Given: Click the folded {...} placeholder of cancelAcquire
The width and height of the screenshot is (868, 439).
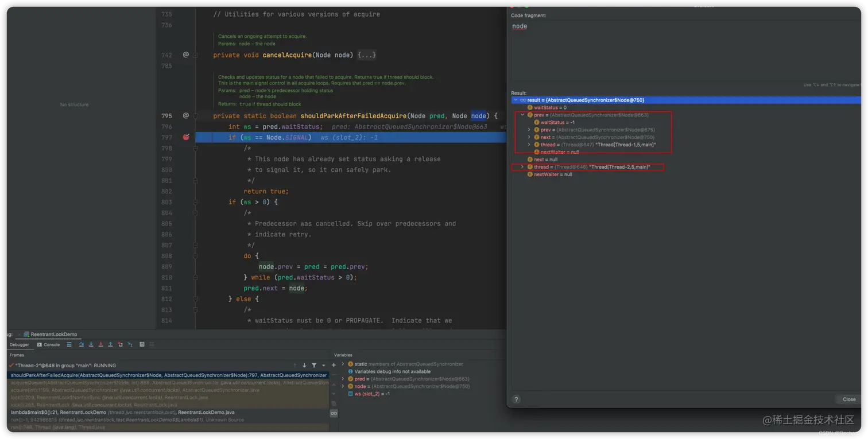Looking at the screenshot, I should coord(367,55).
